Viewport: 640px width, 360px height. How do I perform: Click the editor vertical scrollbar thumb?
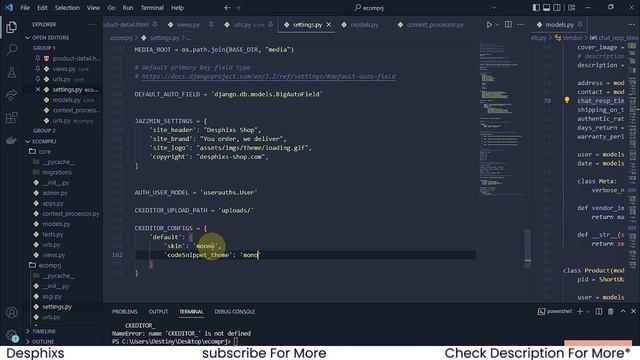tap(528, 248)
